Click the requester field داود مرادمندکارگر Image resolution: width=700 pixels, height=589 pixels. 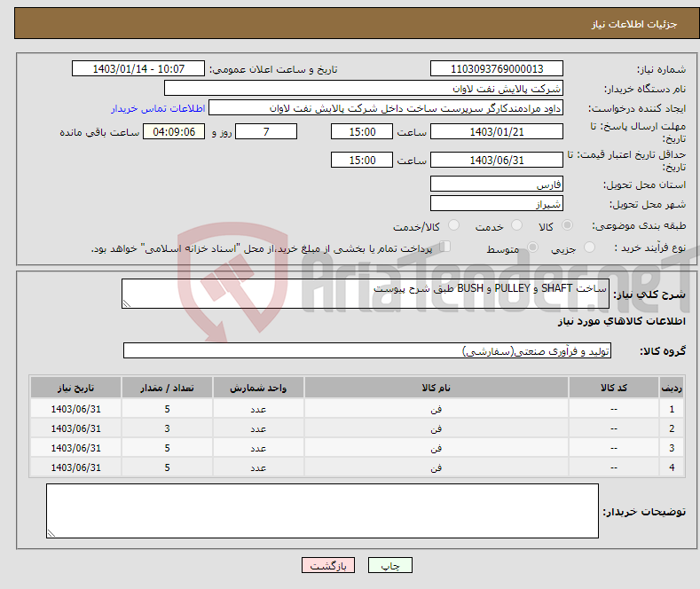(386, 108)
